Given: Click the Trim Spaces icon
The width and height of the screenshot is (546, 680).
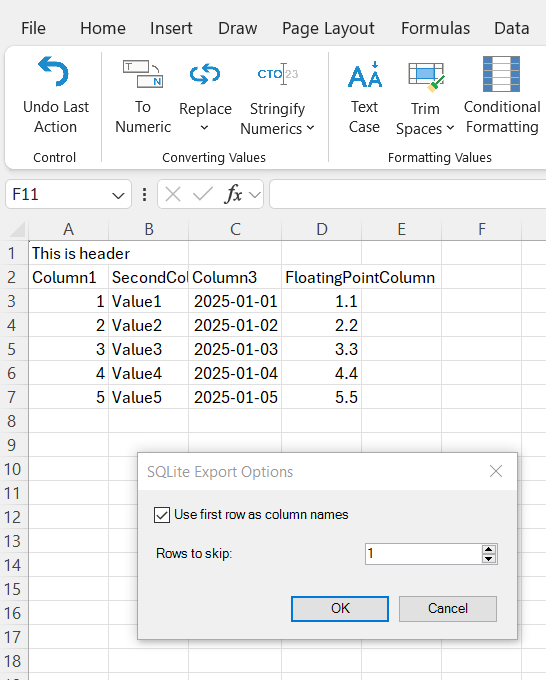Looking at the screenshot, I should [426, 77].
